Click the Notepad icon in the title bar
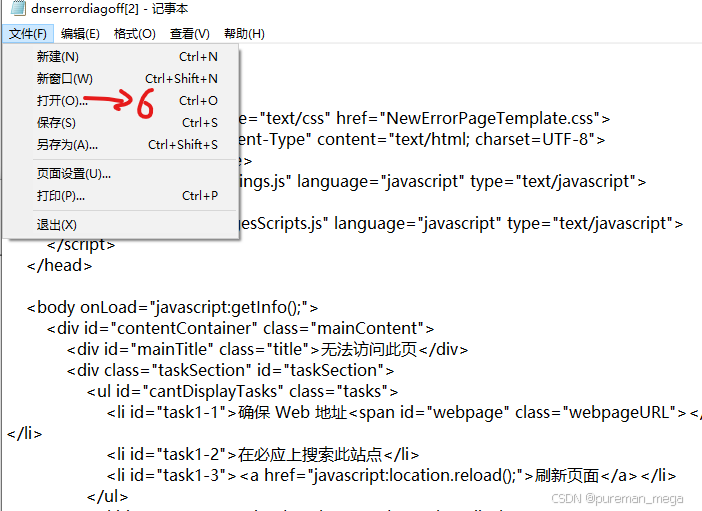This screenshot has height=511, width=702. point(18,8)
